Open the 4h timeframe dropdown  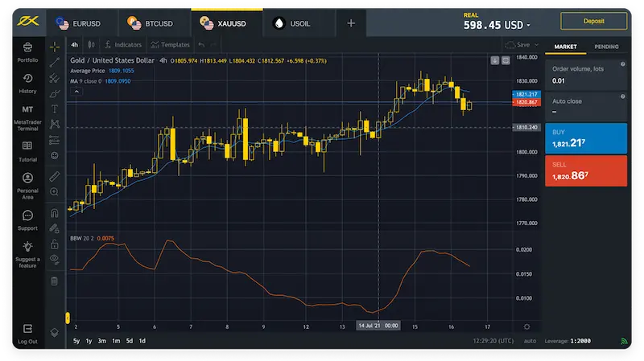tap(75, 45)
